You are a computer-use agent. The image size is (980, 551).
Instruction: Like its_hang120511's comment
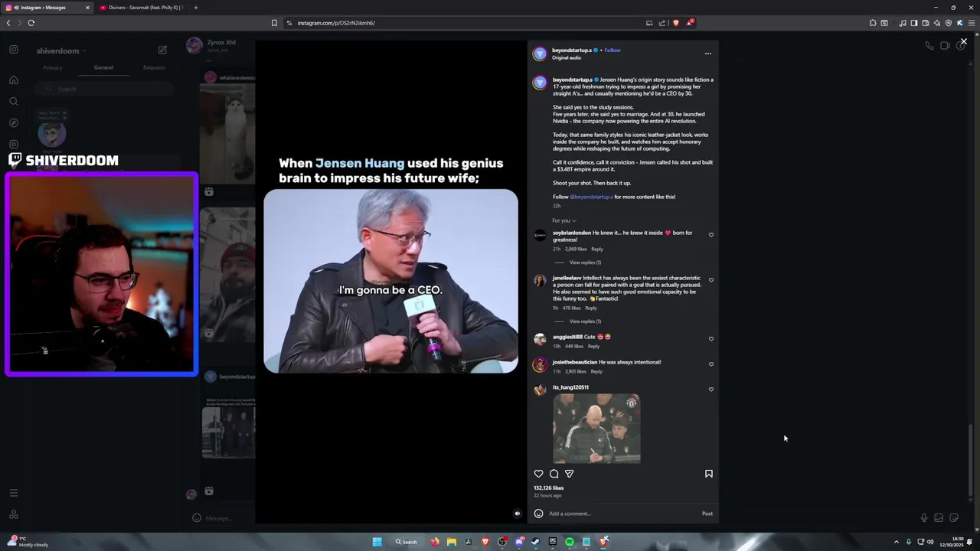click(710, 390)
